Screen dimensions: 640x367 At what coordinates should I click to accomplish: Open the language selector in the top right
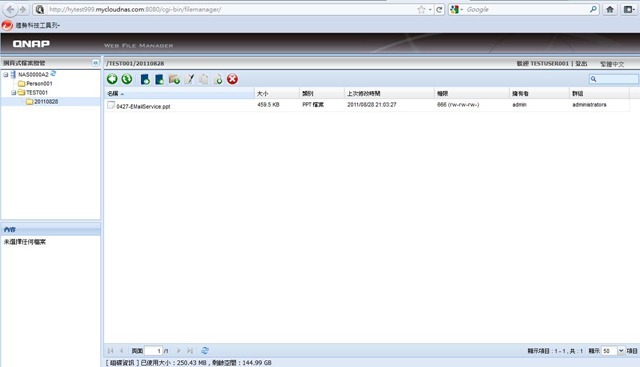[612, 64]
